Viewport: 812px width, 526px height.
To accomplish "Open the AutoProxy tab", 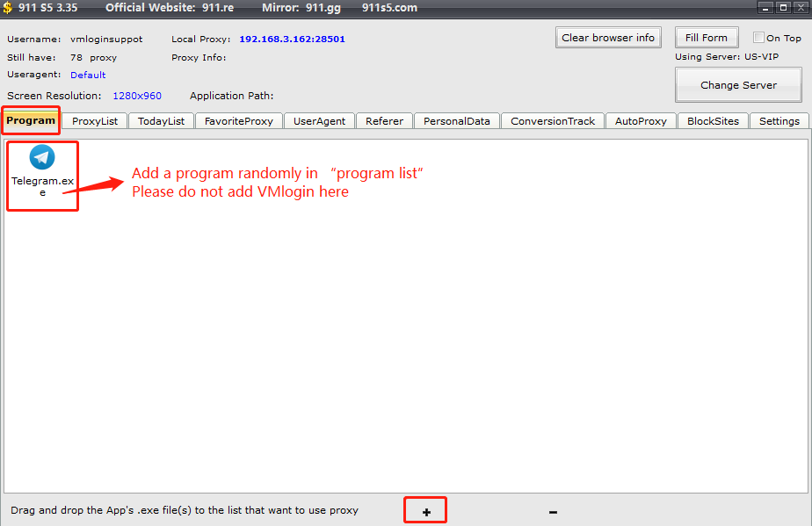I will click(x=641, y=121).
